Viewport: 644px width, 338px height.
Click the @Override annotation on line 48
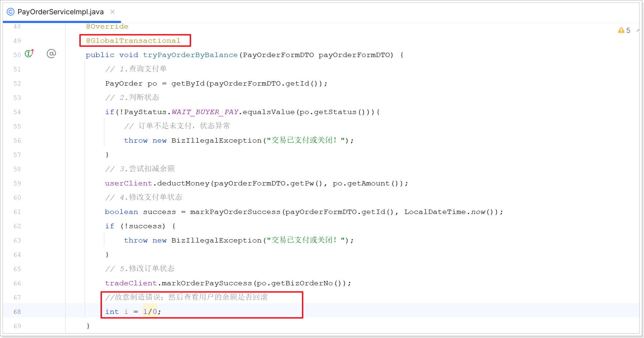107,26
